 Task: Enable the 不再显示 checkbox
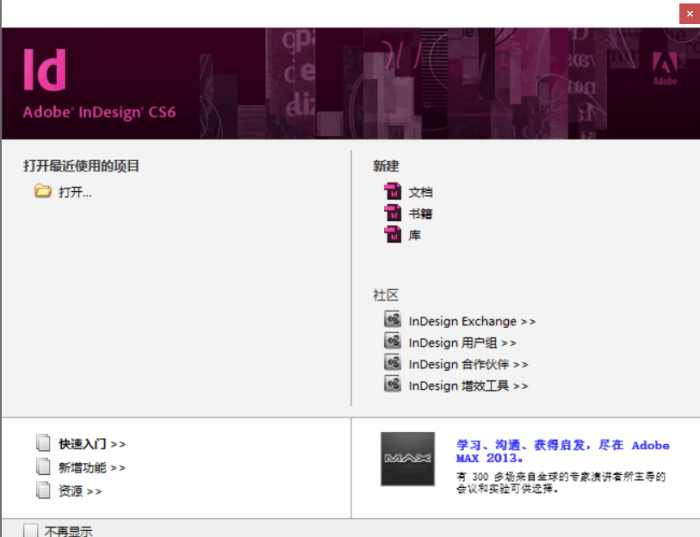[x=31, y=530]
